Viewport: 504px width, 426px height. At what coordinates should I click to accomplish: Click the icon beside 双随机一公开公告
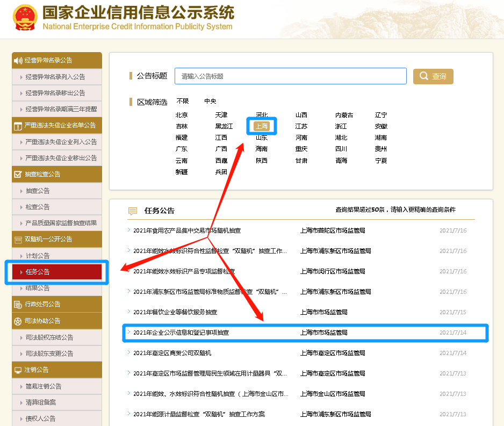[18, 240]
